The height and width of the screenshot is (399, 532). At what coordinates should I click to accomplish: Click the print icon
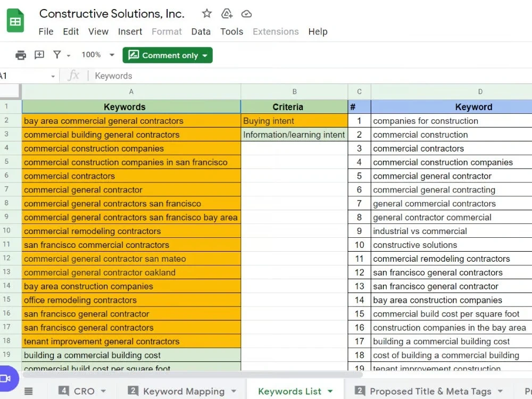pos(21,55)
